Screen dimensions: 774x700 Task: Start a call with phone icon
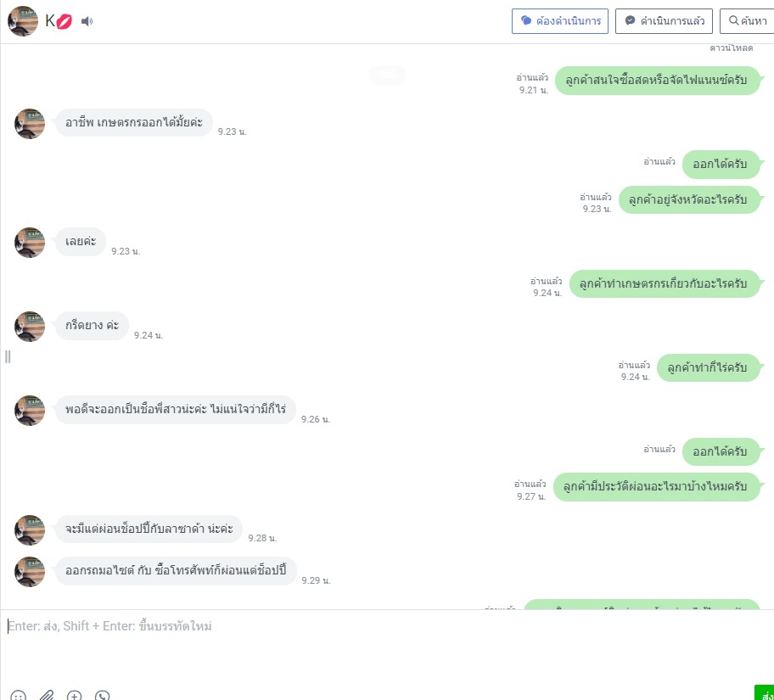tap(102, 696)
